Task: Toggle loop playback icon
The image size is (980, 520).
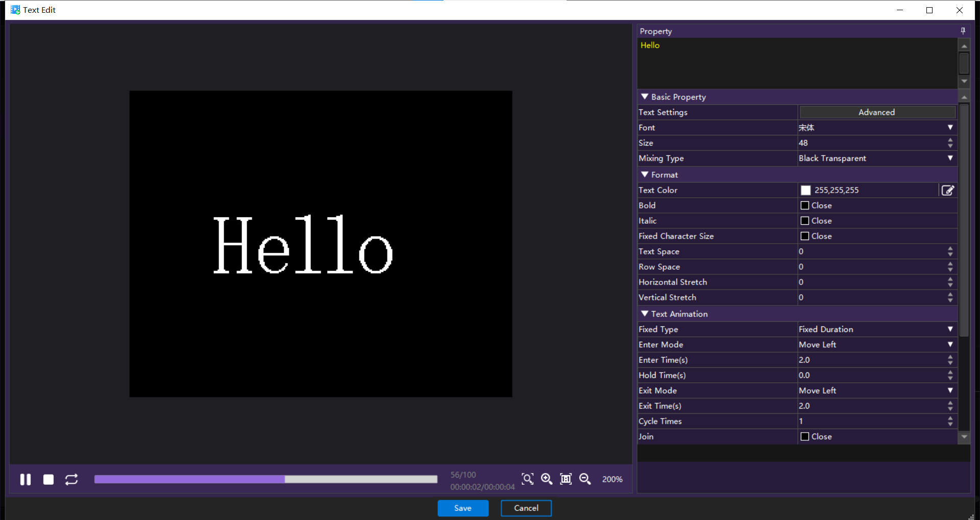Action: click(x=71, y=479)
